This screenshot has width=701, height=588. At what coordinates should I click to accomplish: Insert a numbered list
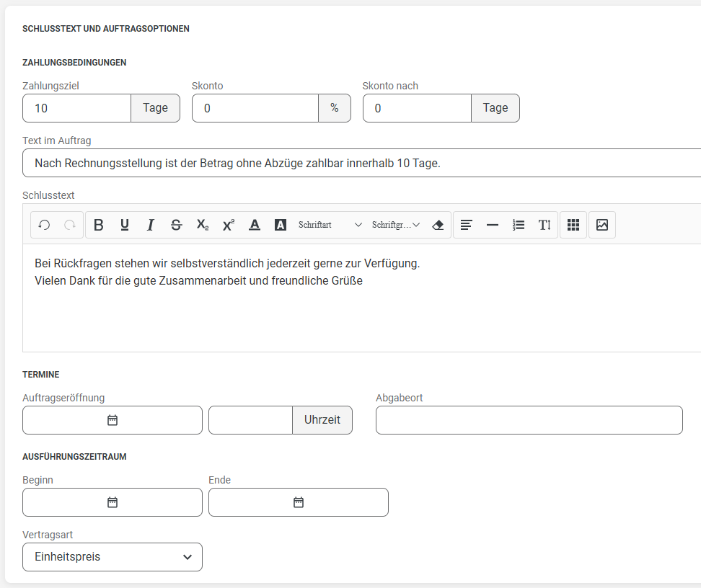point(518,225)
